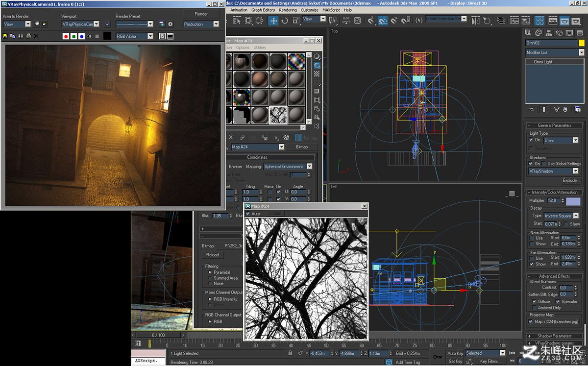Select Pyramidal filtering option
588x366 pixels.
[210, 272]
